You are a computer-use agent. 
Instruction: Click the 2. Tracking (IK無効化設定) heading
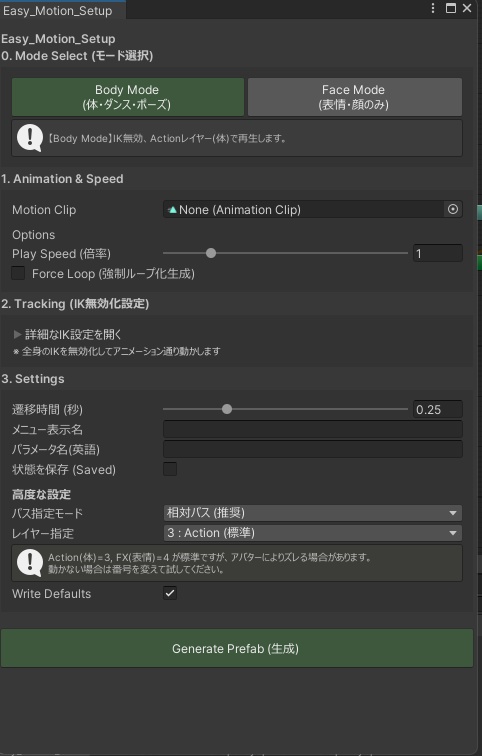pos(75,304)
